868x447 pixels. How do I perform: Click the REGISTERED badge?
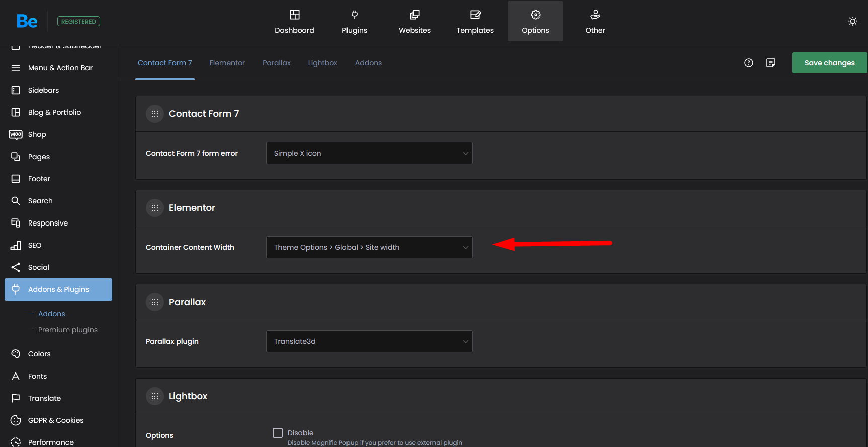[78, 21]
